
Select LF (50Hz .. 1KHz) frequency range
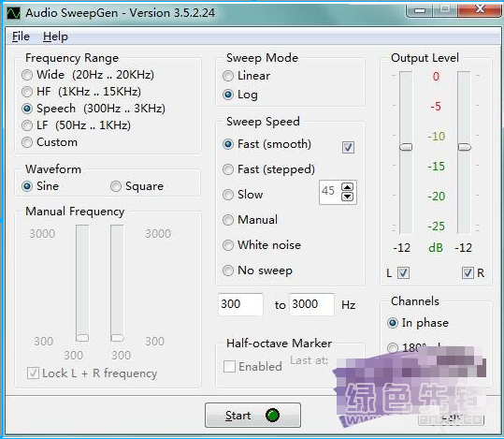[76, 125]
